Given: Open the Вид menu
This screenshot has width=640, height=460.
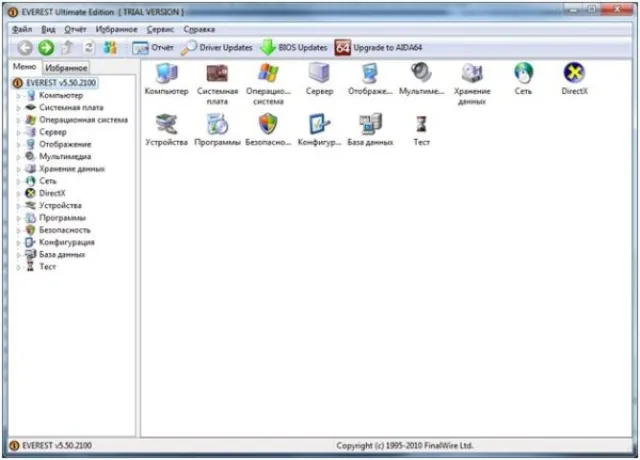Looking at the screenshot, I should click(48, 29).
